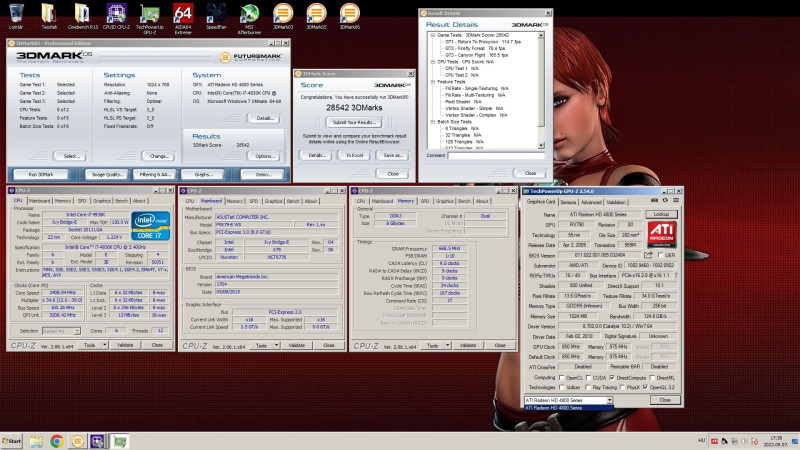Click the Bus Interface question mark icon

tap(676, 276)
